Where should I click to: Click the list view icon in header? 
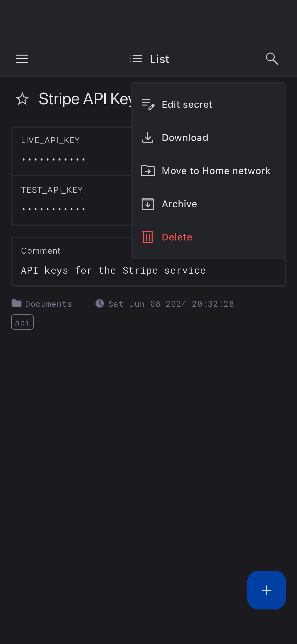point(136,59)
